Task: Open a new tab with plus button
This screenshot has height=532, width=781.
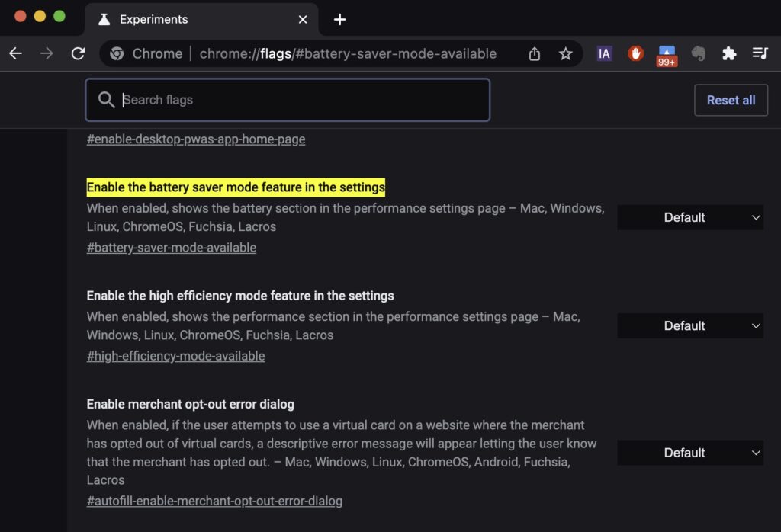Action: coord(340,19)
